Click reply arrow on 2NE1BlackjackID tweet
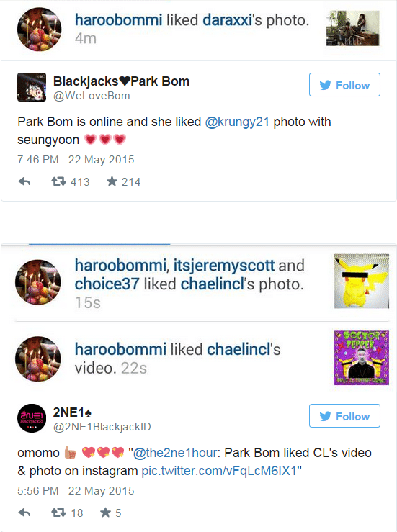397x532 pixels. click(24, 513)
